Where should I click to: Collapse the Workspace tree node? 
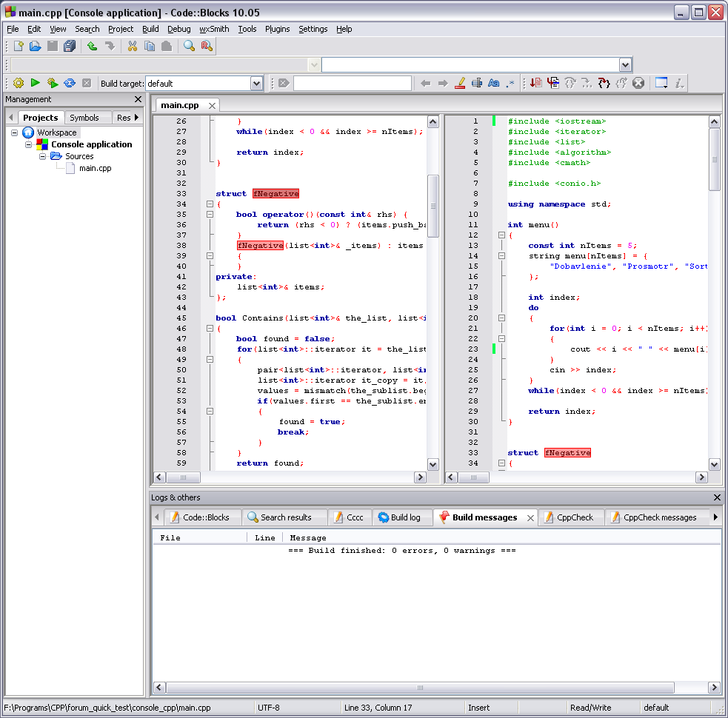pyautogui.click(x=15, y=132)
